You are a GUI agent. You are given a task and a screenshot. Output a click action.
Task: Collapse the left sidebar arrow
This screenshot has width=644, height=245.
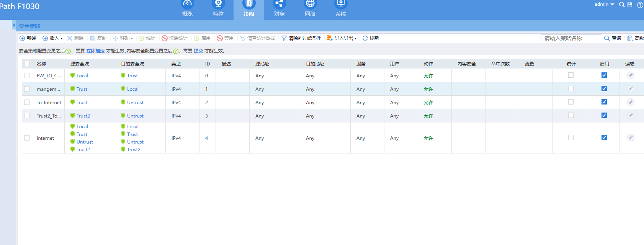click(x=14, y=25)
